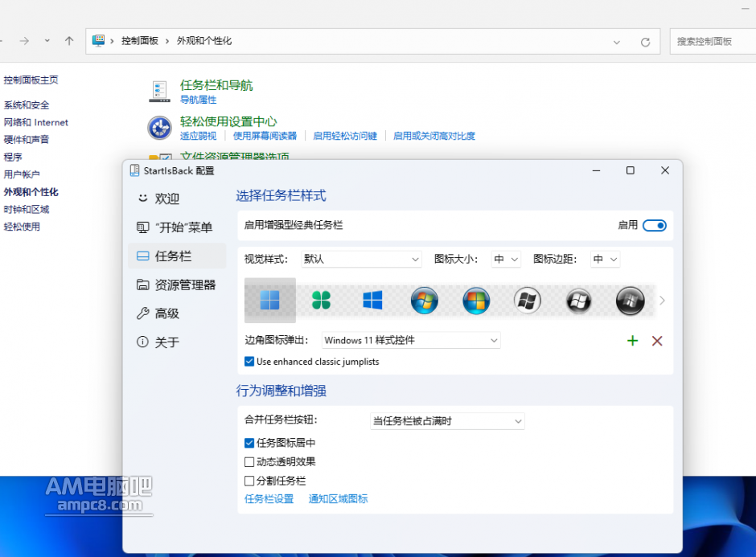756x557 pixels.
Task: Enable the 动态透明效果 checkbox
Action: click(x=249, y=462)
